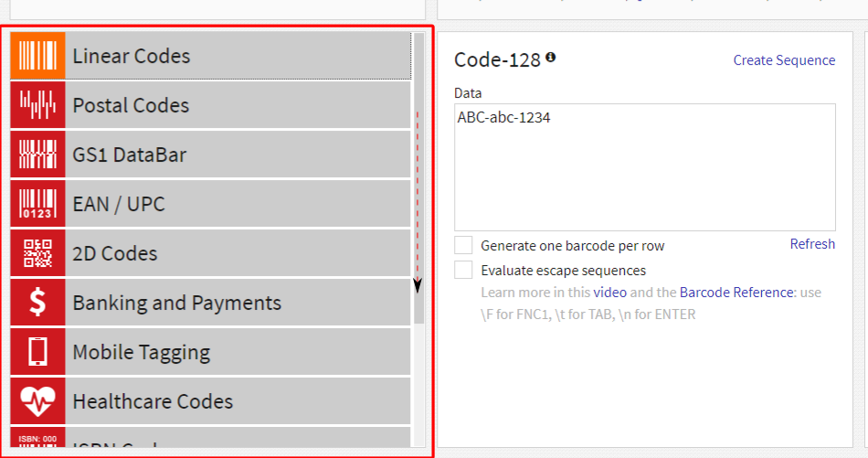This screenshot has width=868, height=458.
Task: Select the GS1 DataBar icon
Action: click(x=37, y=154)
